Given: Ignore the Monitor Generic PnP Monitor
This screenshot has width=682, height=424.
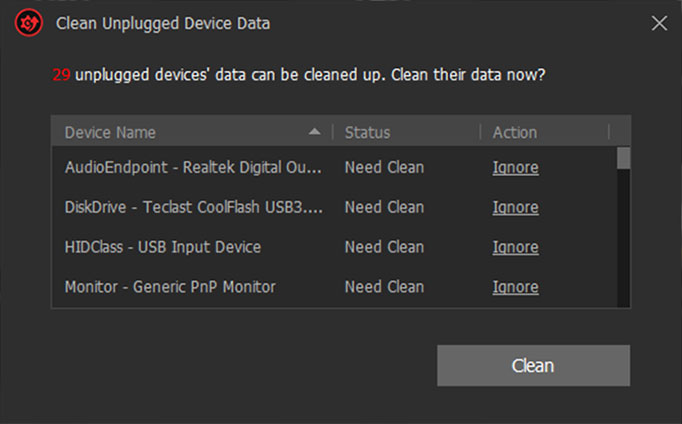Looking at the screenshot, I should (x=515, y=287).
